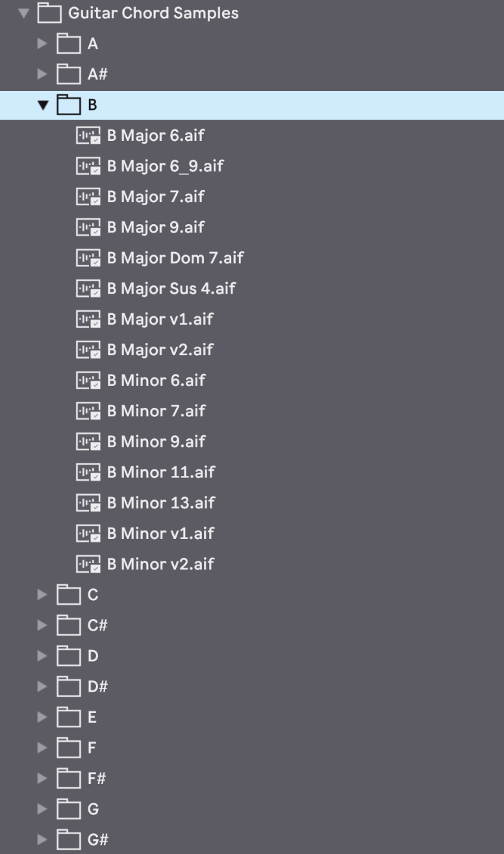Screen dimensions: 504x854
Task: Click the sample icon beside B Minor 6.aif
Action: pyautogui.click(x=88, y=381)
